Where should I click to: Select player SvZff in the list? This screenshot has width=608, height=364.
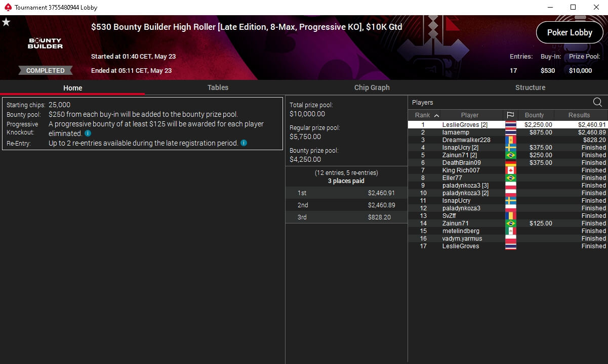(x=507, y=216)
